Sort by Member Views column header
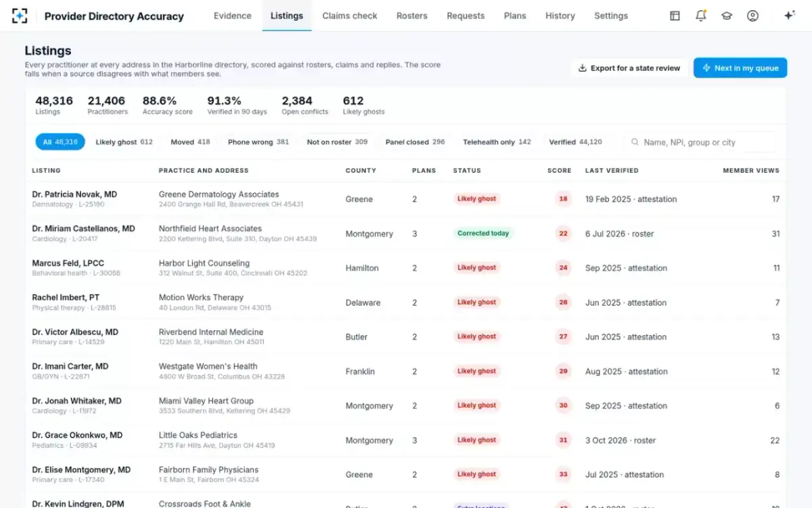Screen dimensions: 812x508 click(x=751, y=171)
